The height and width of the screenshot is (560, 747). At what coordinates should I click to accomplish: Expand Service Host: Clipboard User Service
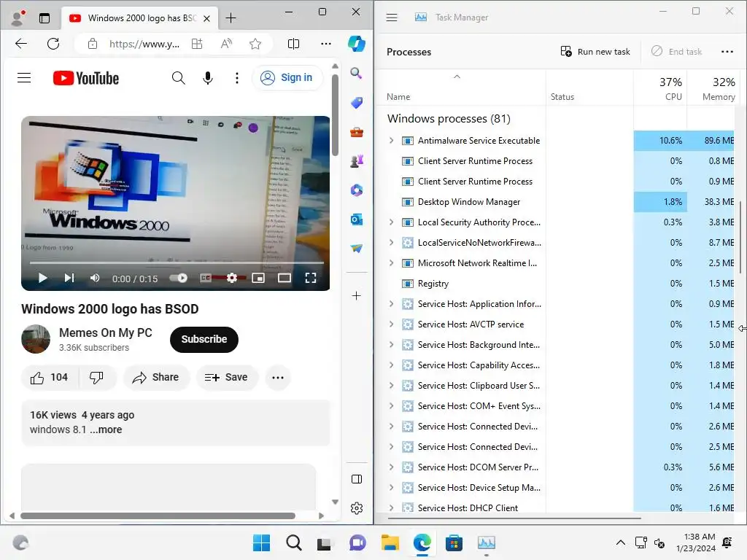(x=391, y=386)
